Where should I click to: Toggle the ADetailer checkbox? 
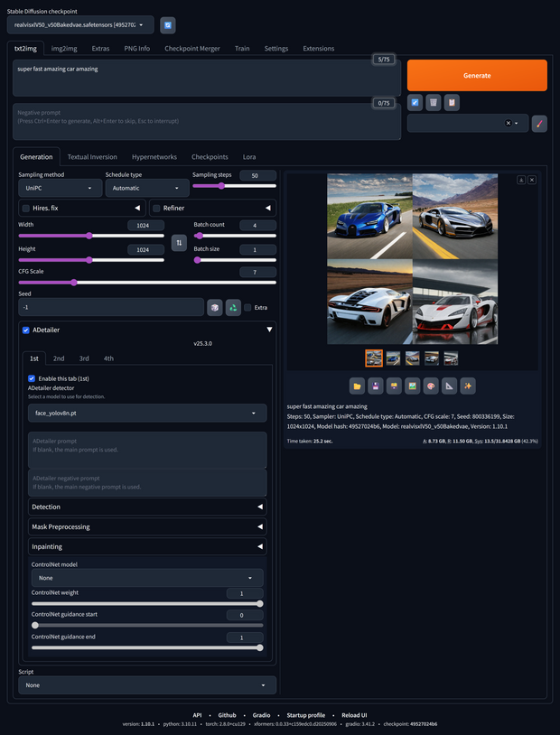pyautogui.click(x=26, y=330)
